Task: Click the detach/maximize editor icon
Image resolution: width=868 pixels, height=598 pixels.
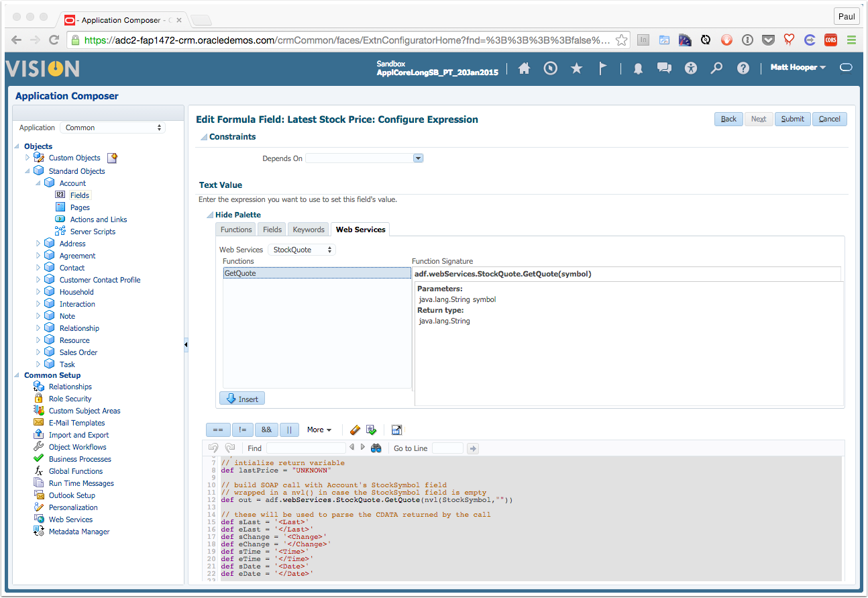Action: 396,430
